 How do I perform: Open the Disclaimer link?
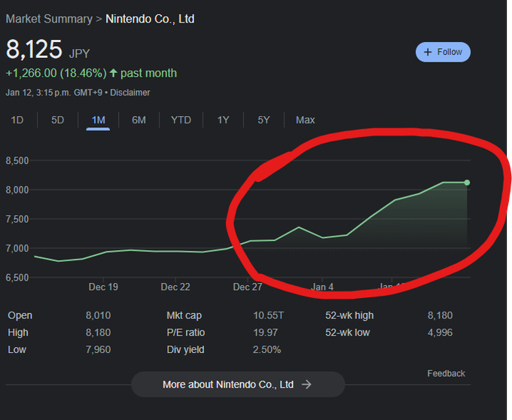[x=130, y=93]
